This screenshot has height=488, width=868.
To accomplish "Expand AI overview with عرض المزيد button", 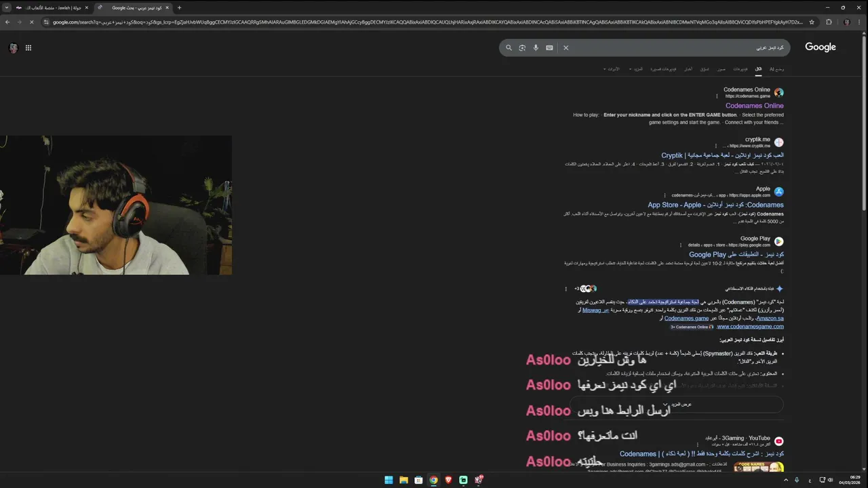I will pyautogui.click(x=677, y=405).
